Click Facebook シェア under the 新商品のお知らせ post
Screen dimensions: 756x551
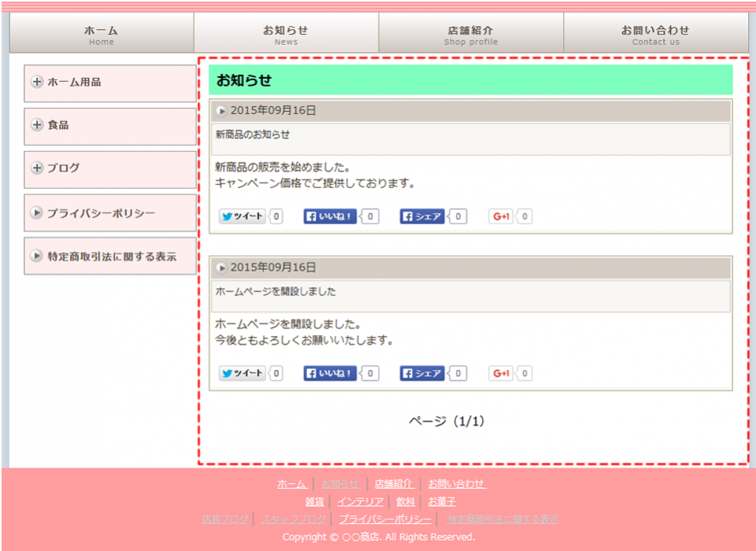pyautogui.click(x=422, y=216)
